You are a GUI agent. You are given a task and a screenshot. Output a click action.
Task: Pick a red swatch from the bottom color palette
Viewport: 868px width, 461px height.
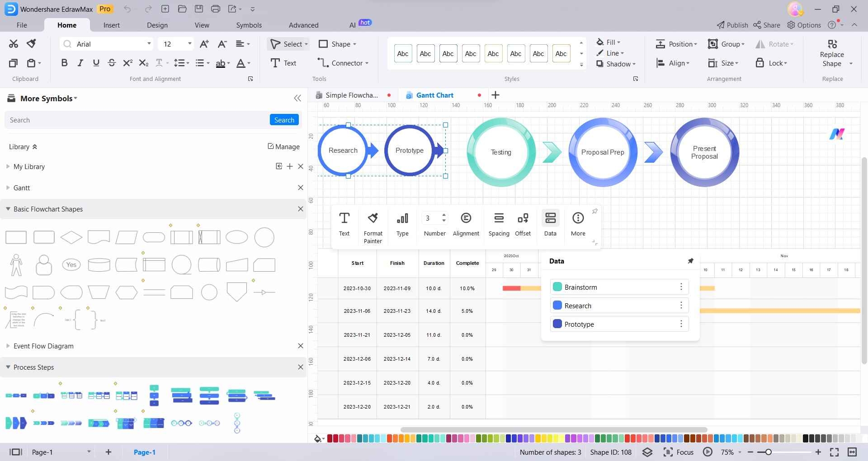(330, 438)
